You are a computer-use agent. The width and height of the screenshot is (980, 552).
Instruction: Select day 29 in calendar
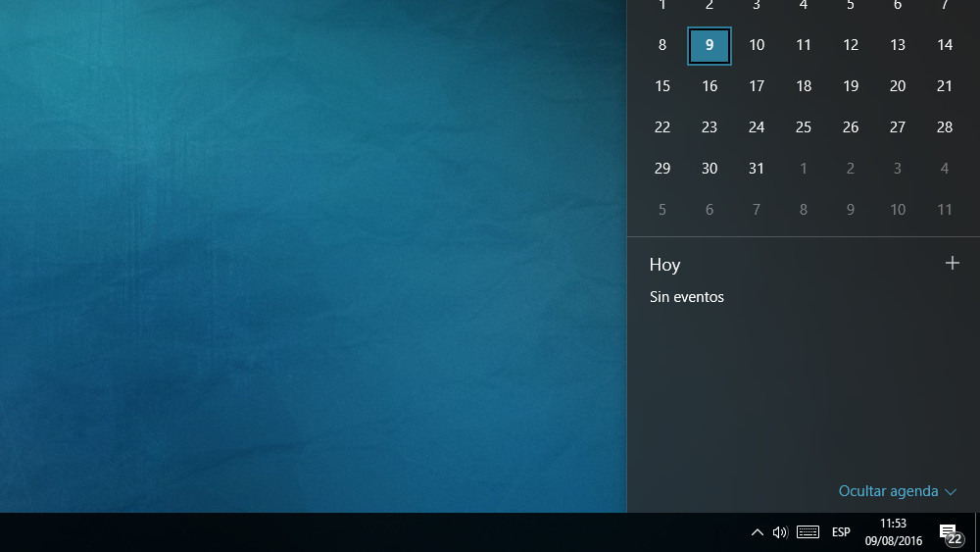point(662,169)
